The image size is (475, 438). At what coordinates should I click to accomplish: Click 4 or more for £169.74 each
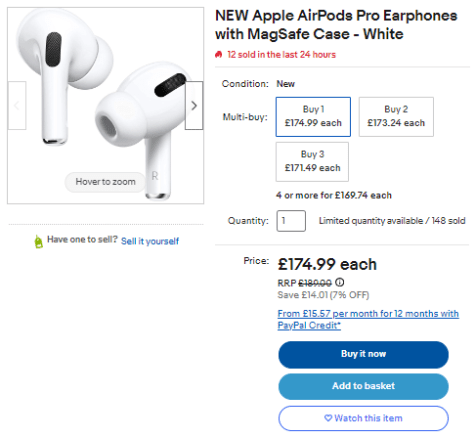point(334,195)
